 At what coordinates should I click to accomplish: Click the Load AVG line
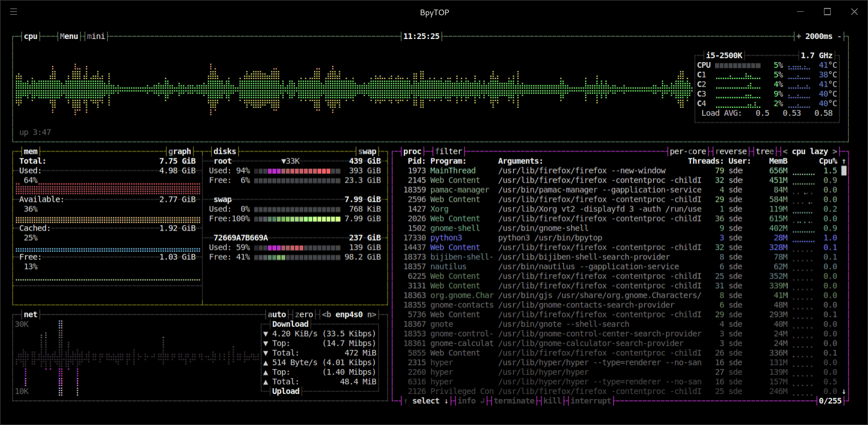(767, 113)
